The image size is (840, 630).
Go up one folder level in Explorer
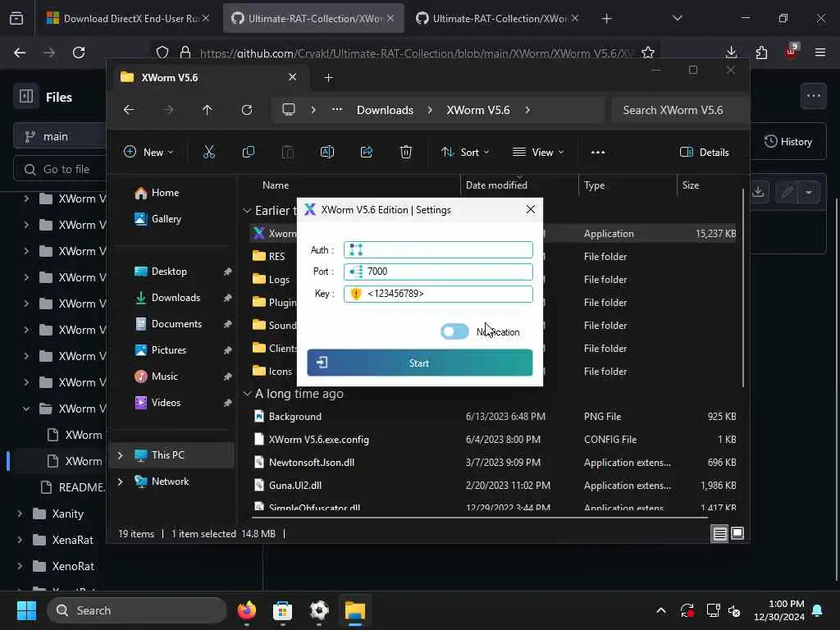[208, 110]
